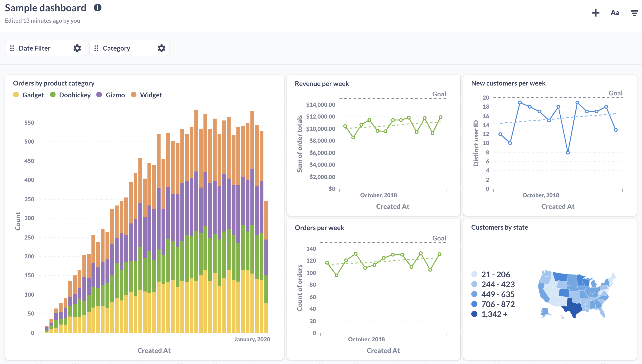
Task: Open New customers per week card title
Action: coord(508,83)
